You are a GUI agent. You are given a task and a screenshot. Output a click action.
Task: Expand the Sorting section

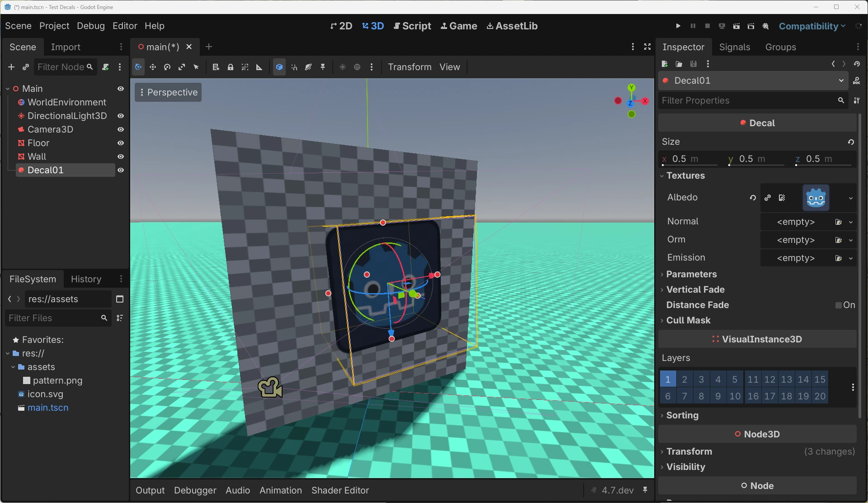tap(682, 415)
